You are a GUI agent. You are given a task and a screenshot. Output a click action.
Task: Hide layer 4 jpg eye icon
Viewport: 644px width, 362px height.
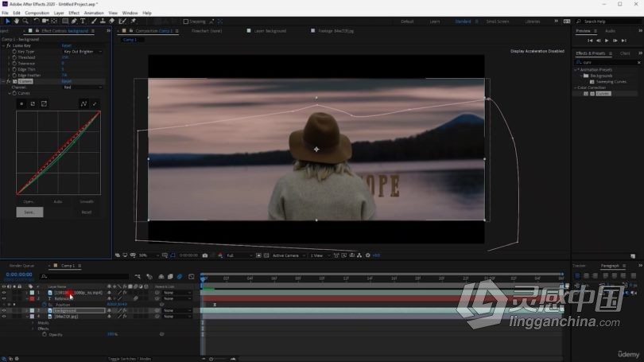coord(4,317)
